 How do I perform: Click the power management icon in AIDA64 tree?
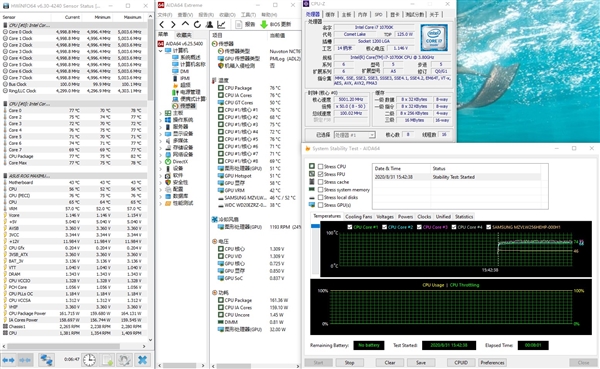[x=175, y=92]
